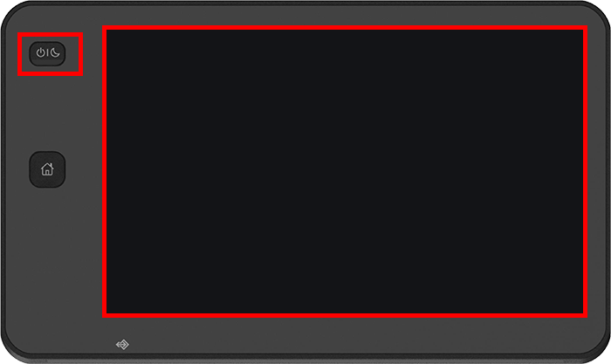Click the center of the black touchscreen display
This screenshot has height=364, width=611.
click(345, 171)
